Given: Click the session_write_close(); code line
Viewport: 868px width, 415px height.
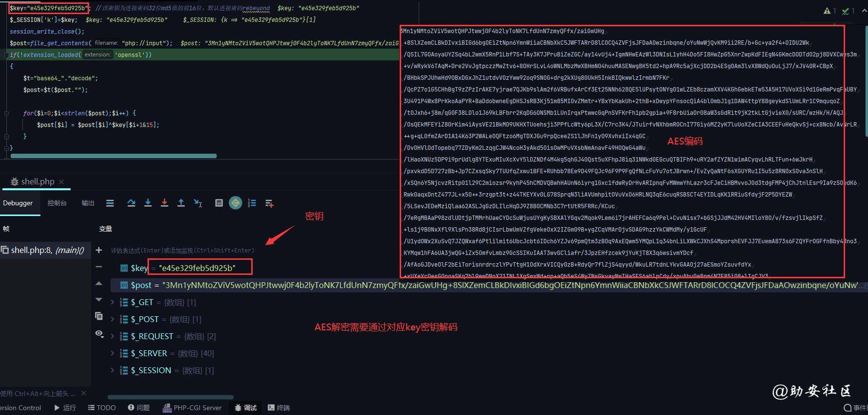Looking at the screenshot, I should point(47,32).
